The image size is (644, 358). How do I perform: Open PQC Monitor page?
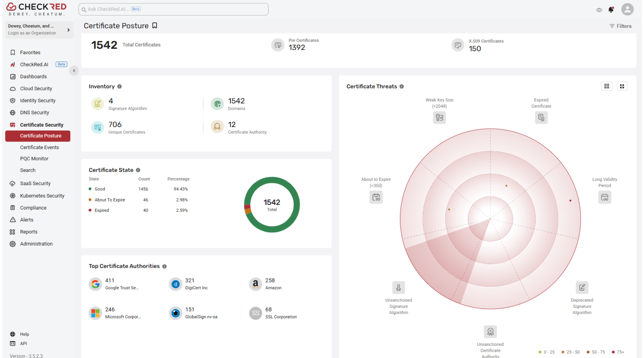point(34,159)
